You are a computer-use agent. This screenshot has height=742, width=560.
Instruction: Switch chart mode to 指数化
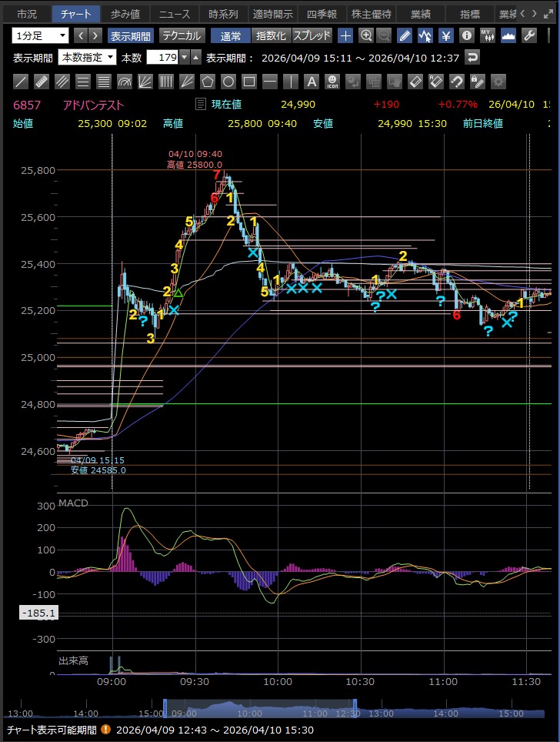[x=270, y=35]
